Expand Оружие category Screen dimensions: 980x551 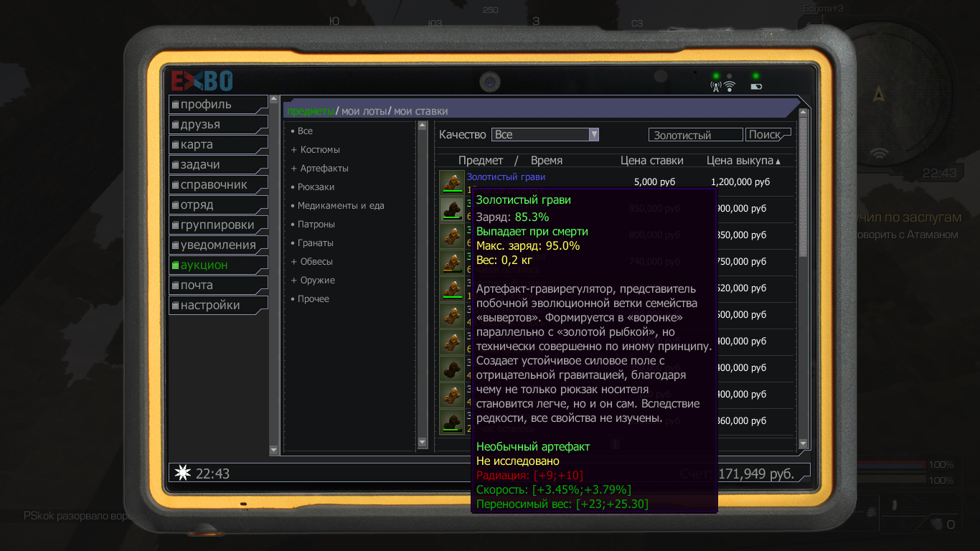coord(314,281)
